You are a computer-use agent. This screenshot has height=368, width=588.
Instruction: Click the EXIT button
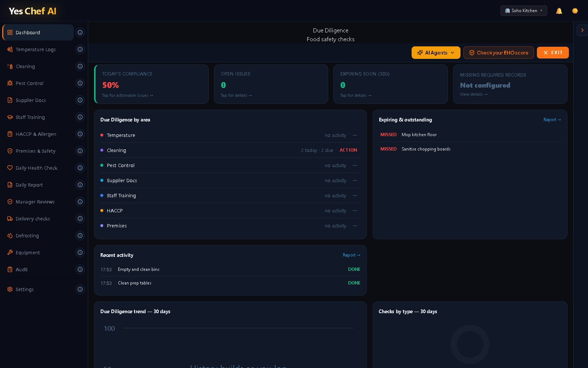(553, 53)
